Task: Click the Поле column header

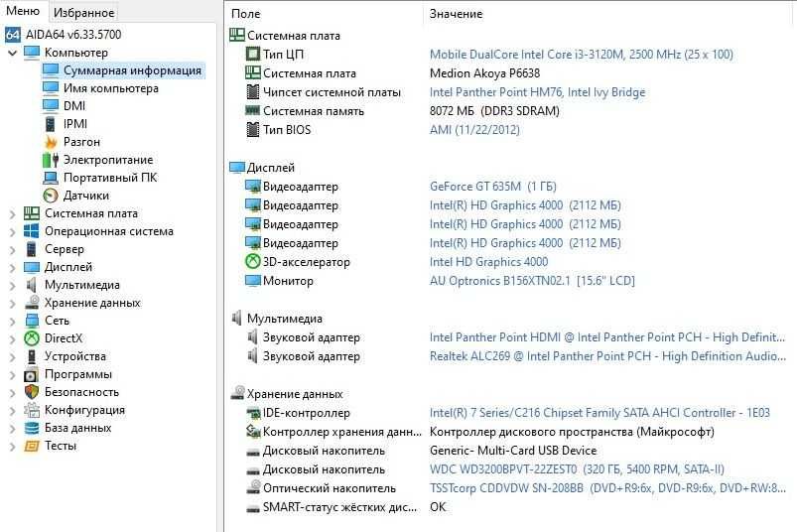Action: coord(246,14)
